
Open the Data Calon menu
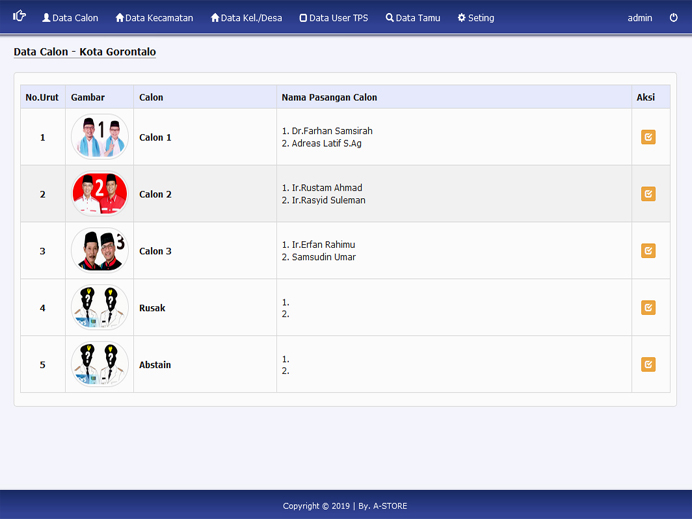[x=70, y=18]
